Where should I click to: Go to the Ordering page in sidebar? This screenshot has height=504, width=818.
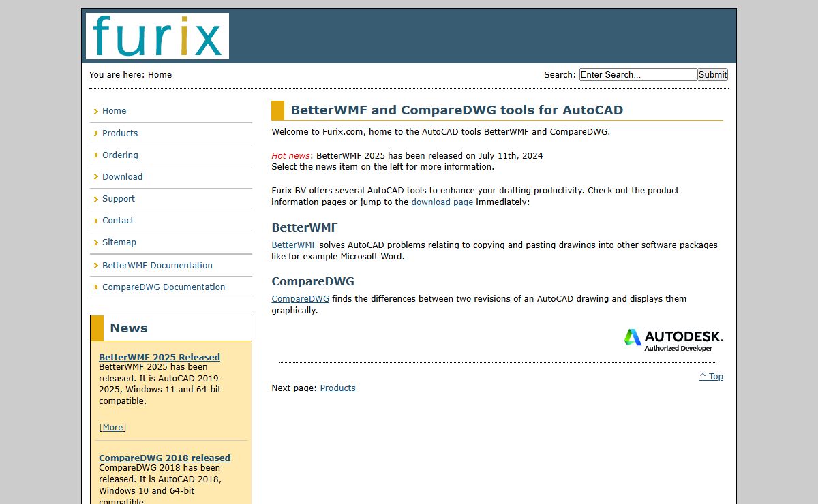tap(120, 155)
